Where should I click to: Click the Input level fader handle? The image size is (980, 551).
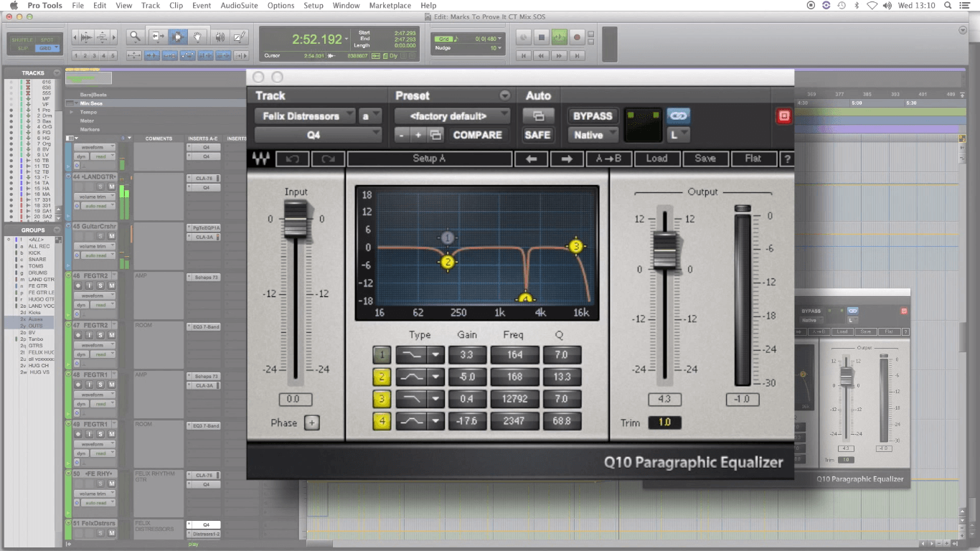pos(296,219)
